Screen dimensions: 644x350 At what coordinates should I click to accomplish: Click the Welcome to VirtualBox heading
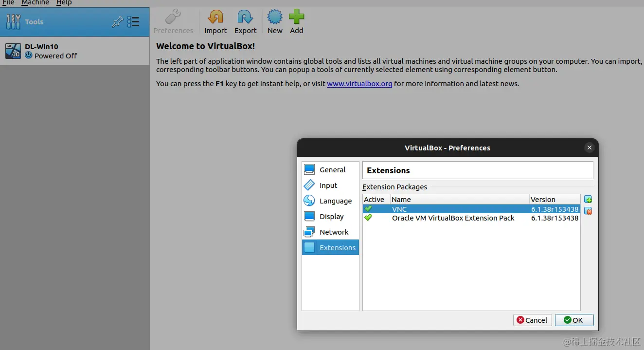point(205,46)
